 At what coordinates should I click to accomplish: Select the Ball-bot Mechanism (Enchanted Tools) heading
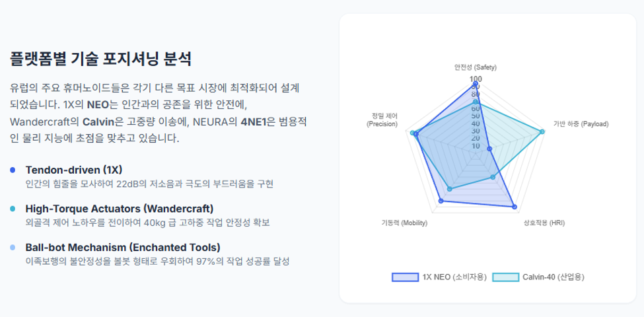[123, 248]
